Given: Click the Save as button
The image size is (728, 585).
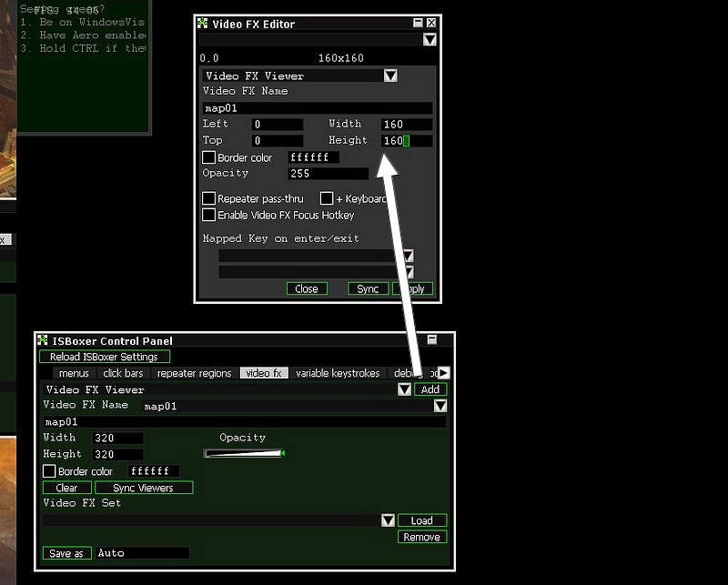Looking at the screenshot, I should pyautogui.click(x=66, y=553).
